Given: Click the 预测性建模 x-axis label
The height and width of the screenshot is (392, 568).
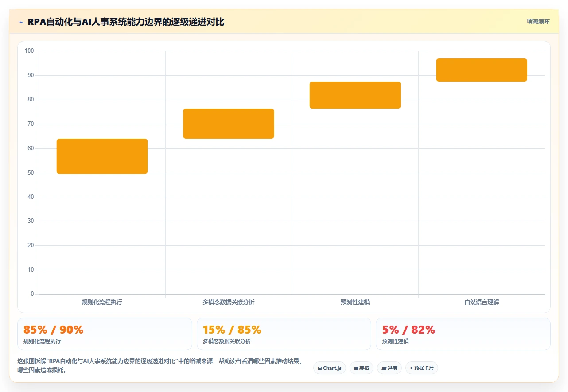Looking at the screenshot, I should (x=355, y=302).
